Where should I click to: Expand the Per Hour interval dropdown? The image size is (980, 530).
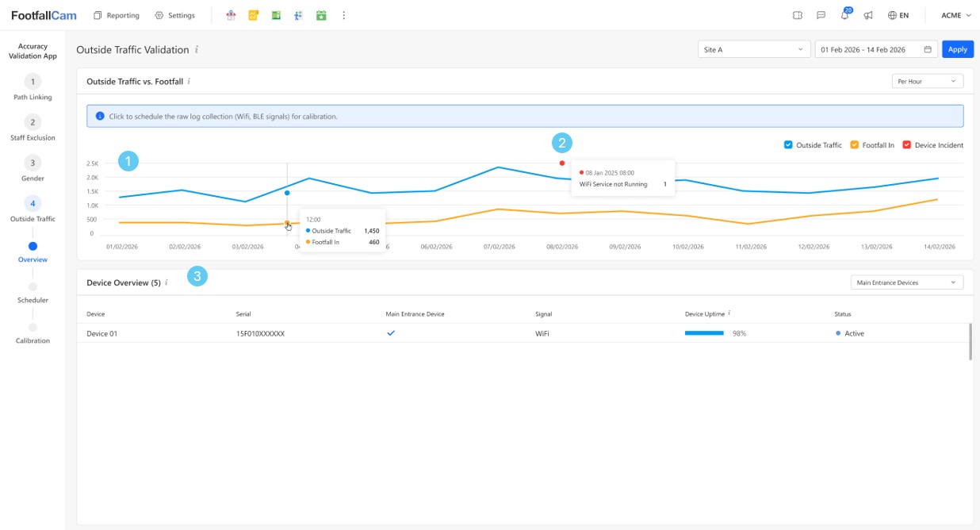tap(927, 81)
